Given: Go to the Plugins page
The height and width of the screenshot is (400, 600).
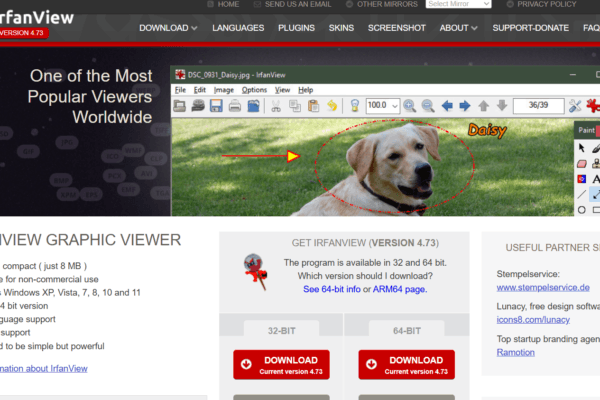Looking at the screenshot, I should pyautogui.click(x=296, y=28).
